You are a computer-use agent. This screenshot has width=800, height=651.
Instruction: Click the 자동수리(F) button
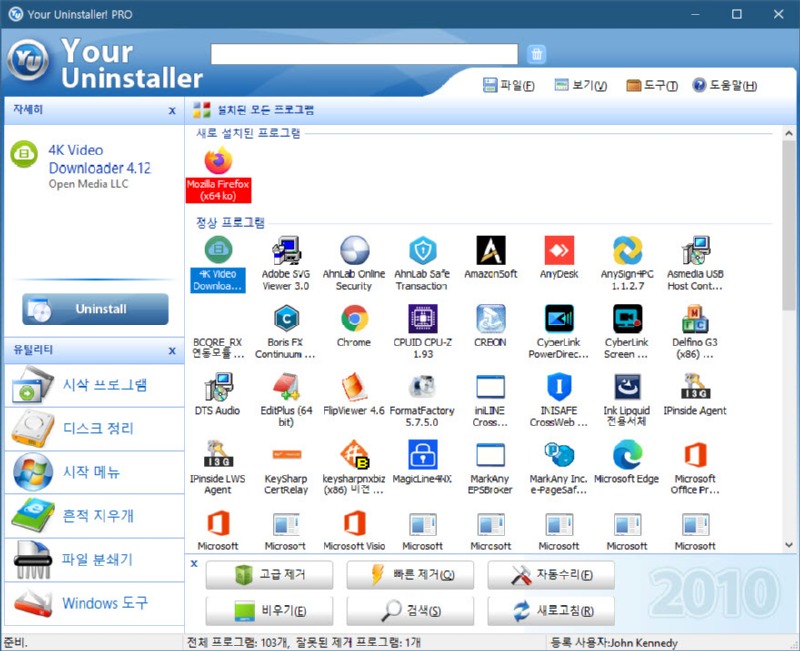(x=551, y=575)
